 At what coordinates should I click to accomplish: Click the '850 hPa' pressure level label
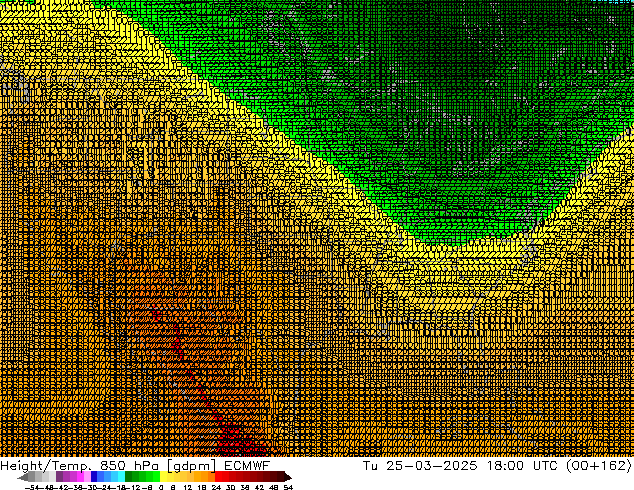(129, 466)
